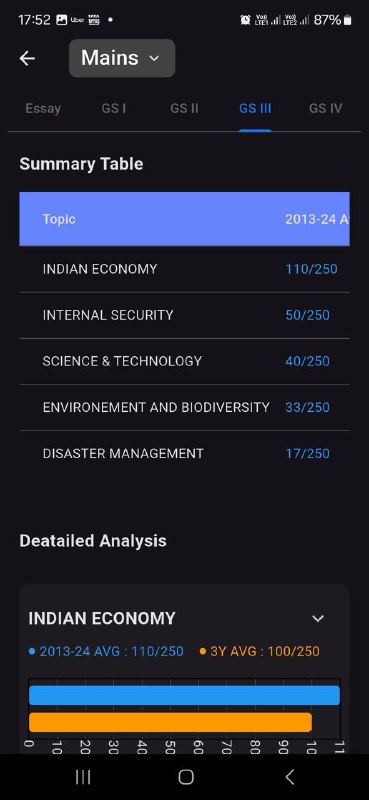Tap the Android home button icon
The width and height of the screenshot is (369, 800).
pyautogui.click(x=186, y=777)
